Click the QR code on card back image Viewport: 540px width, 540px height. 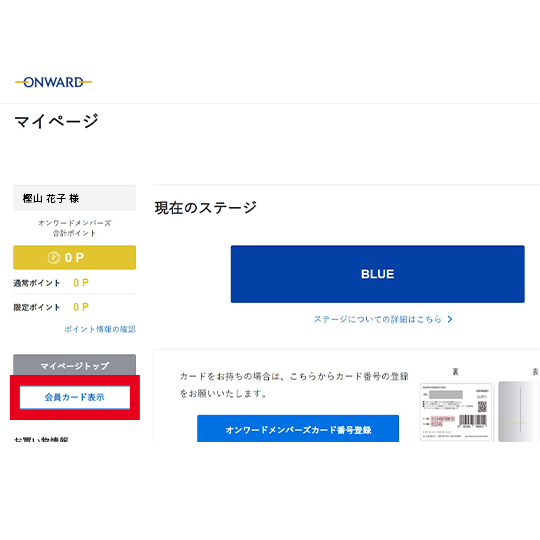482,406
